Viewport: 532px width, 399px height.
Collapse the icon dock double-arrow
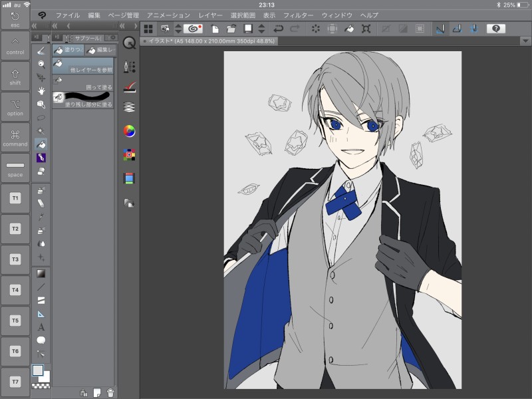tap(122, 26)
